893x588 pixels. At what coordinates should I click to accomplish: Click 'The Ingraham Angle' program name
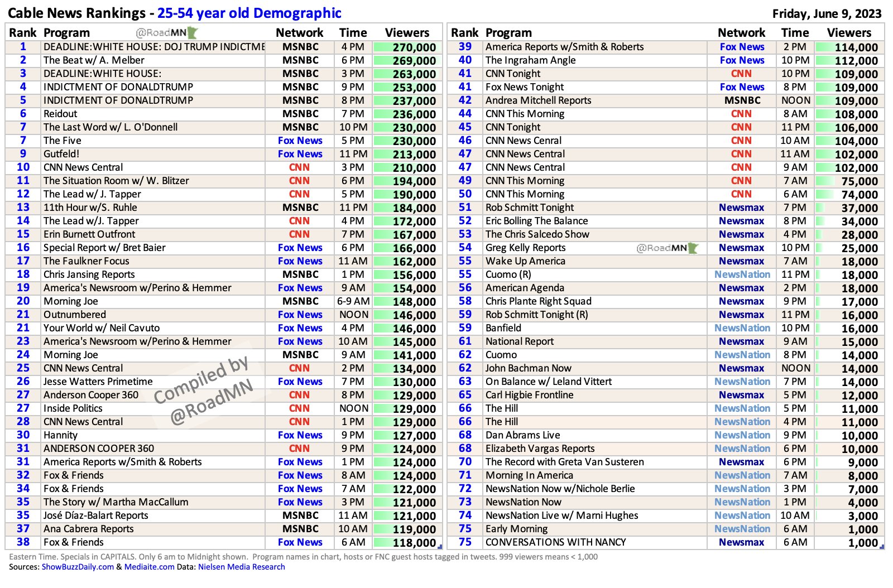click(x=530, y=60)
